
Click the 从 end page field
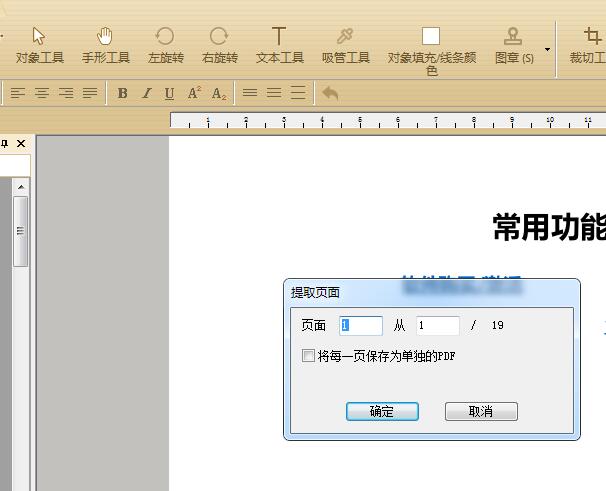pos(437,326)
